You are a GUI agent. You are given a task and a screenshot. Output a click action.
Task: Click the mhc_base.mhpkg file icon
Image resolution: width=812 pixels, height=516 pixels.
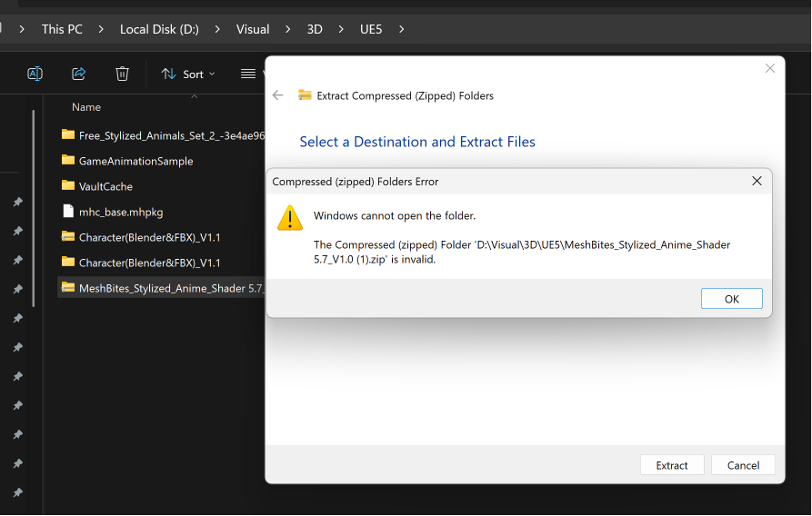68,211
